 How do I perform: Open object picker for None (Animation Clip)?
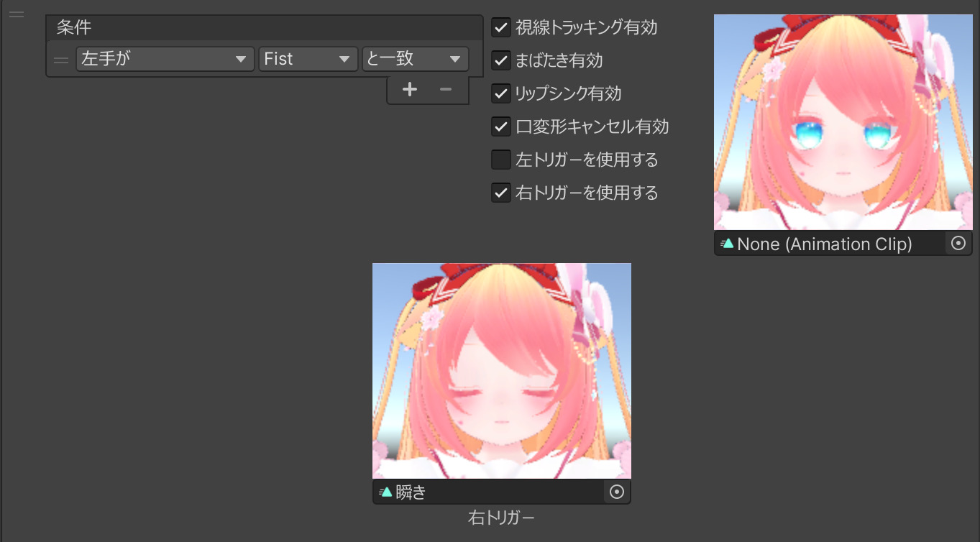[x=958, y=244]
